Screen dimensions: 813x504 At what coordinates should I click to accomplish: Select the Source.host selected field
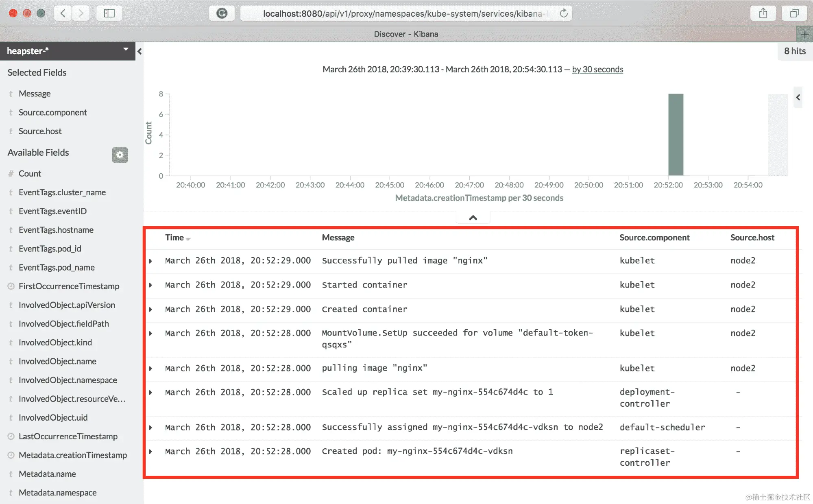click(x=40, y=131)
